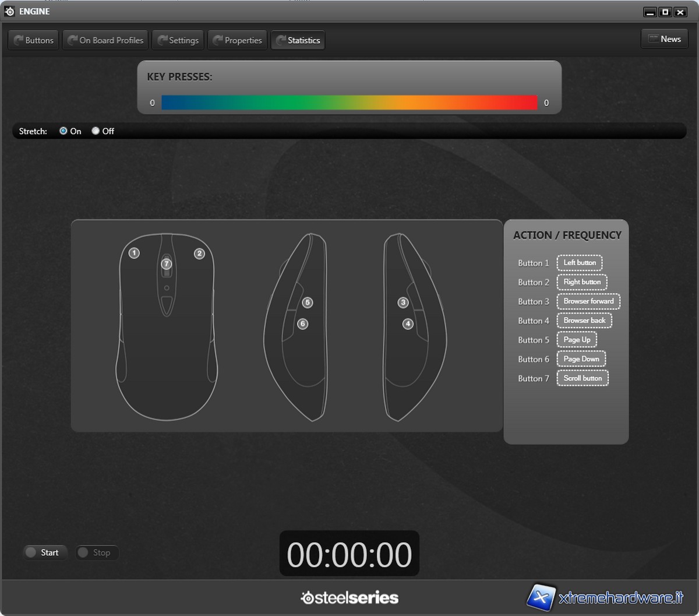Select side button marker 4 on mouse

click(408, 324)
